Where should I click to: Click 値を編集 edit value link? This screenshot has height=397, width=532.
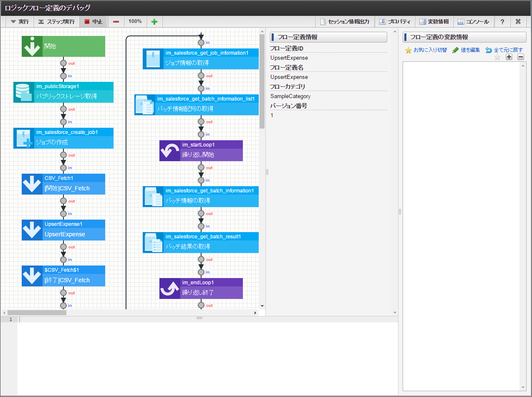pyautogui.click(x=466, y=50)
